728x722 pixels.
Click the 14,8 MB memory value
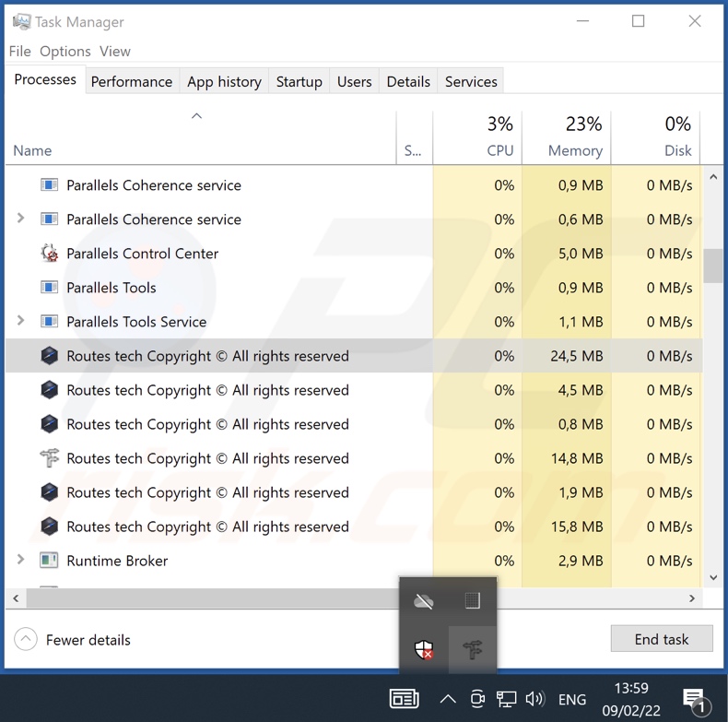(577, 458)
